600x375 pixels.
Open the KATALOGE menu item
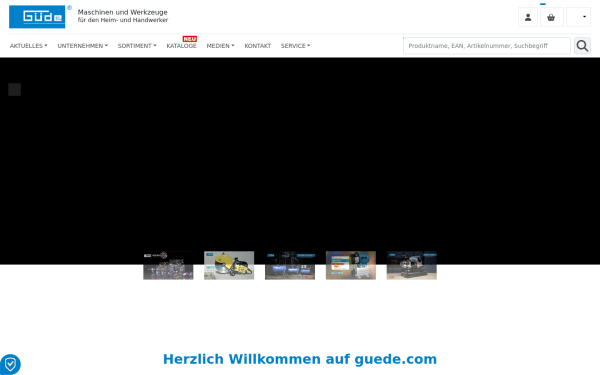pos(181,46)
